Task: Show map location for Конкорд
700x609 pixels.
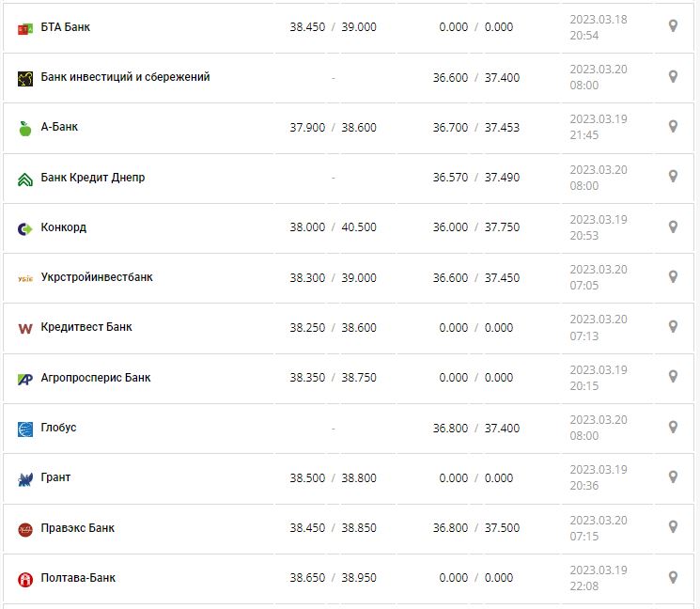Action: [x=673, y=226]
